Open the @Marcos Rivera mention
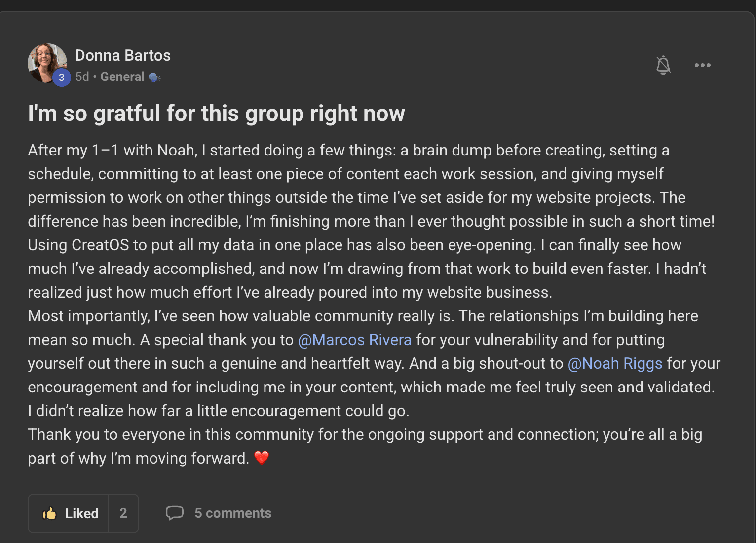 click(x=354, y=340)
